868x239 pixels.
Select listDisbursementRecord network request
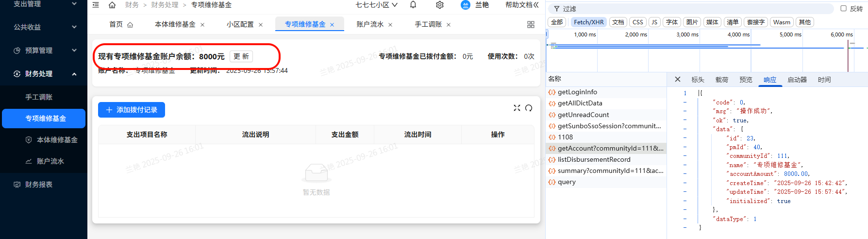coord(606,159)
